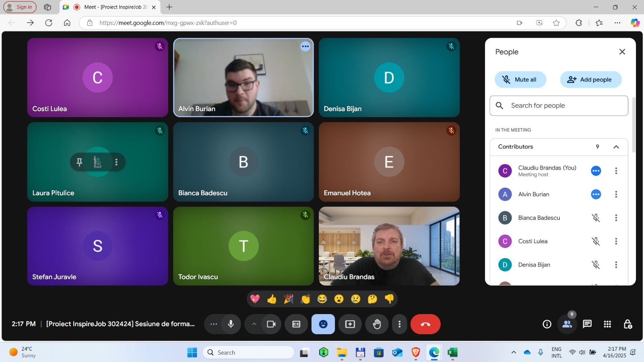This screenshot has height=362, width=644.
Task: Send thumbs up reaction
Action: pyautogui.click(x=272, y=299)
